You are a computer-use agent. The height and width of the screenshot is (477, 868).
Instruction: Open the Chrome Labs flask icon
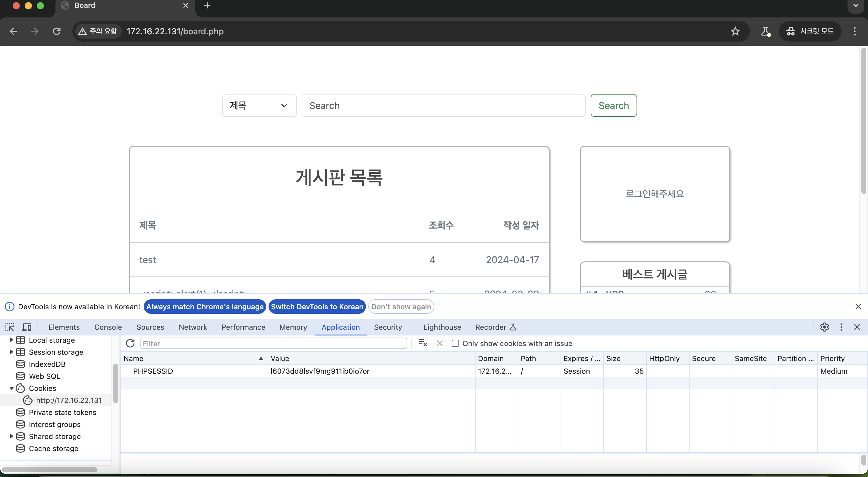[x=765, y=31]
